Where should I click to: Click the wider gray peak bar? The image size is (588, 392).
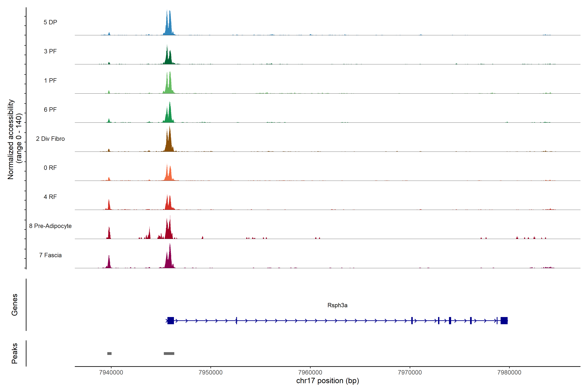coord(169,353)
